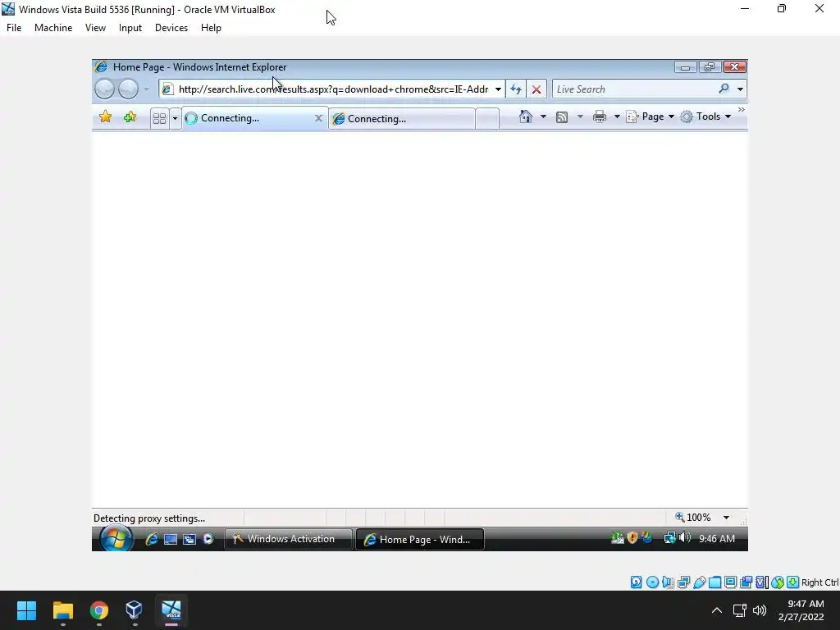
Task: Click the Print icon
Action: coord(600,116)
